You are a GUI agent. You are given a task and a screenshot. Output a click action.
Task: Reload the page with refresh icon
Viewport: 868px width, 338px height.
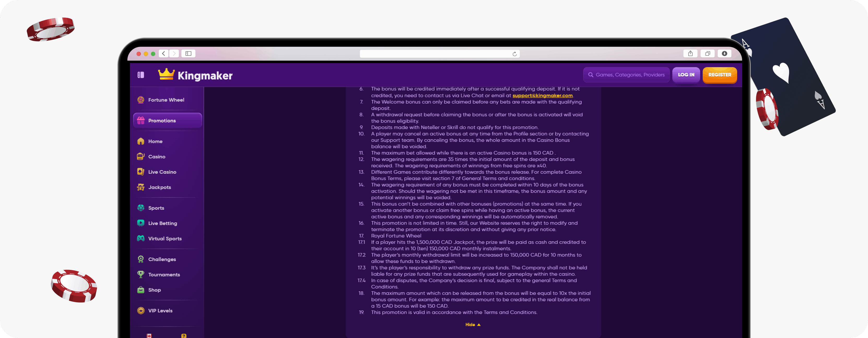point(514,54)
